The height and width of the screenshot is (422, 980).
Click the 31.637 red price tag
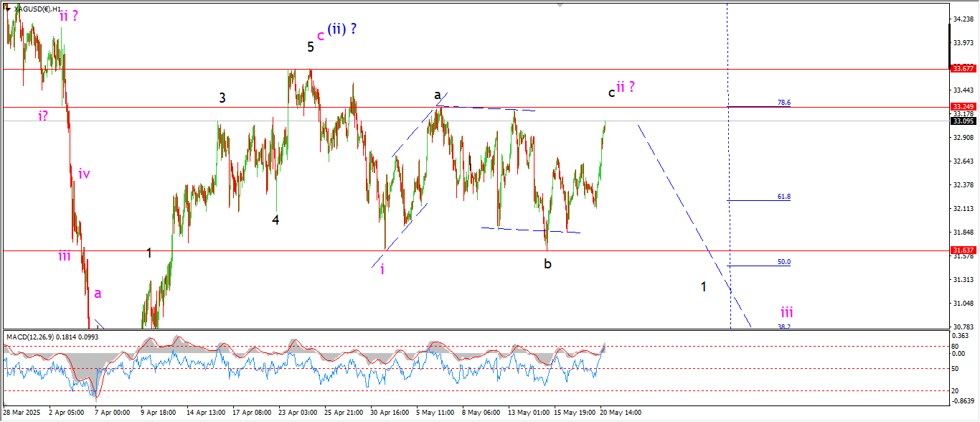[962, 250]
